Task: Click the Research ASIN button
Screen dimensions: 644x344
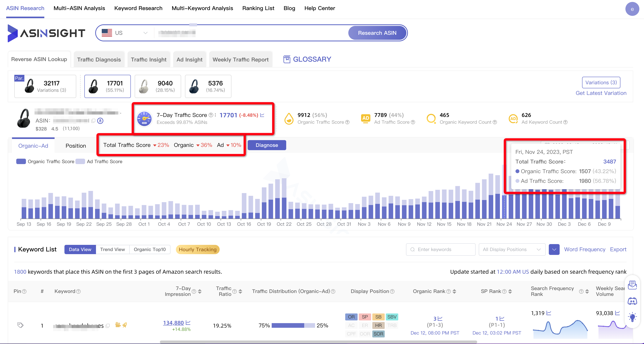Action: pos(377,33)
